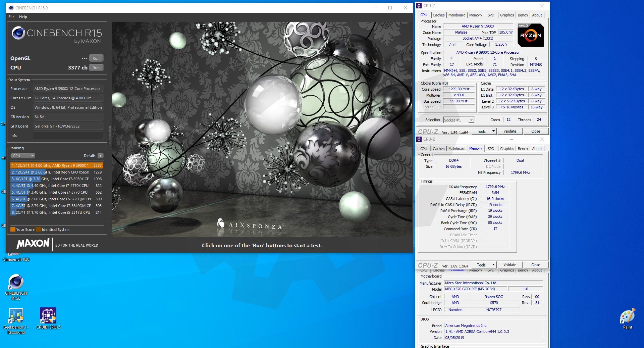Open the Paint desktop icon
Screen dimensions: 644x348
627,316
